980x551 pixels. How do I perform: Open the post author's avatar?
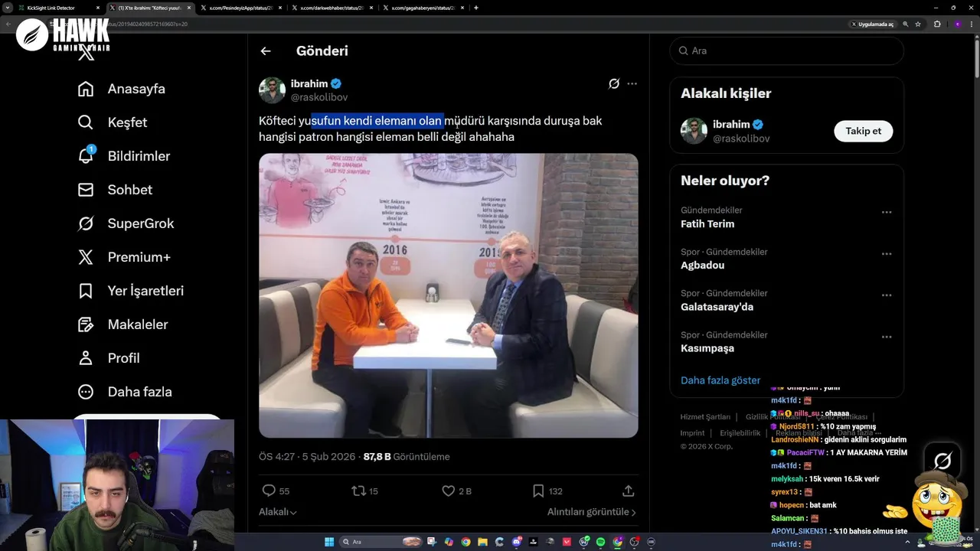coord(272,90)
